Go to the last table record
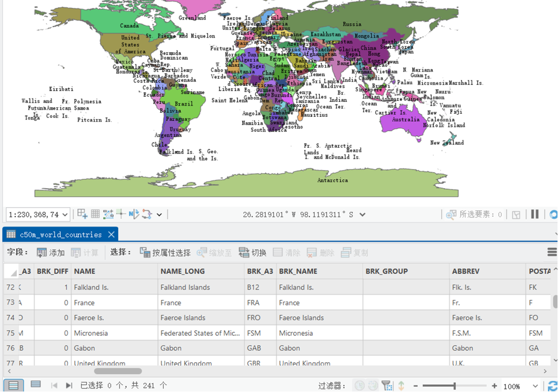The width and height of the screenshot is (558, 392). pos(69,385)
